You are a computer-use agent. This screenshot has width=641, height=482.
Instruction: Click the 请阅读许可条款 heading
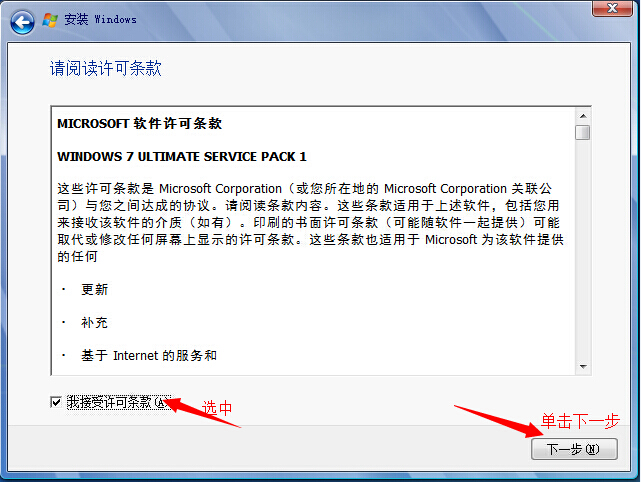point(106,68)
